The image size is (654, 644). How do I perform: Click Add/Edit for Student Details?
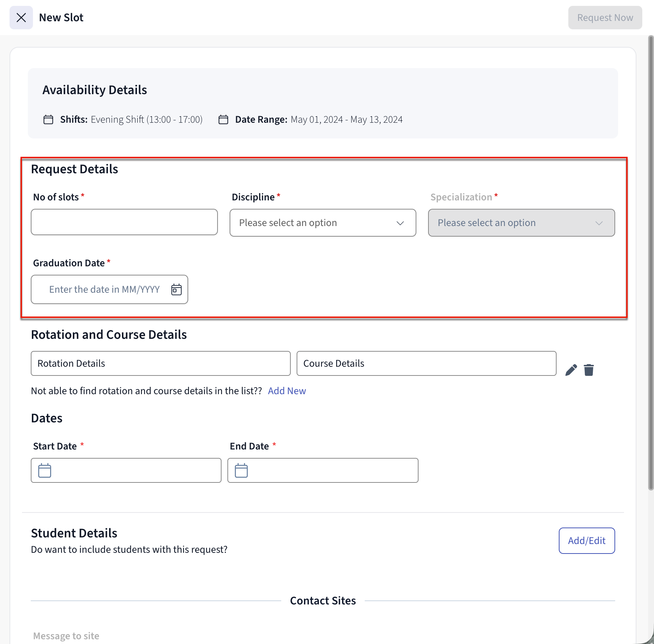[x=586, y=541]
